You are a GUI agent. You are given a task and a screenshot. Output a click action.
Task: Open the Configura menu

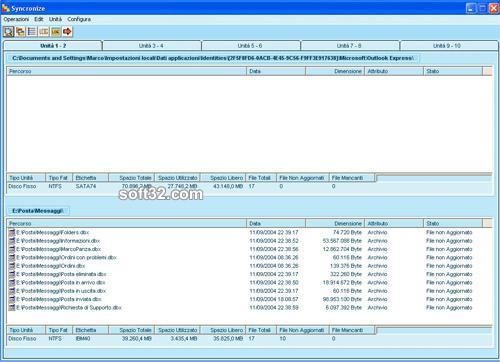coord(79,19)
